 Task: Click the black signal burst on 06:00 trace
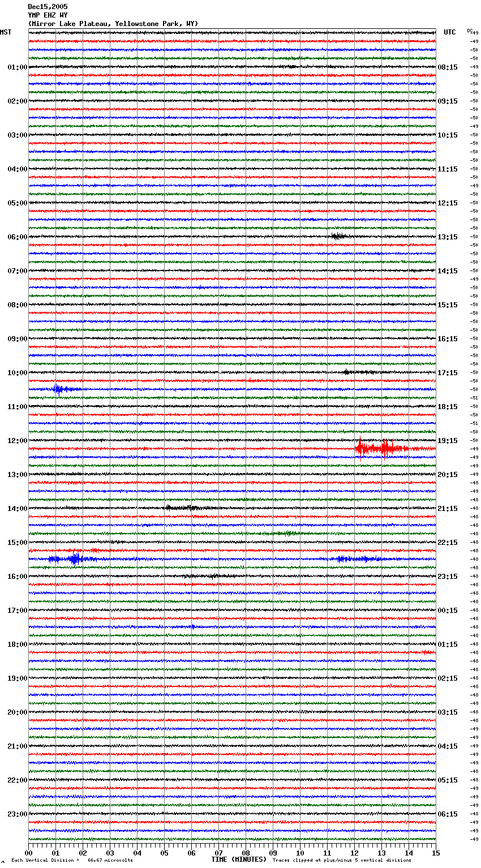(x=340, y=236)
